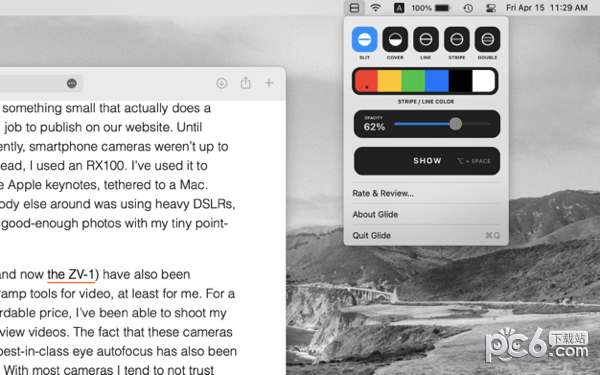Click the 100% battery percentage text
This screenshot has width=600, height=375.
coord(421,8)
